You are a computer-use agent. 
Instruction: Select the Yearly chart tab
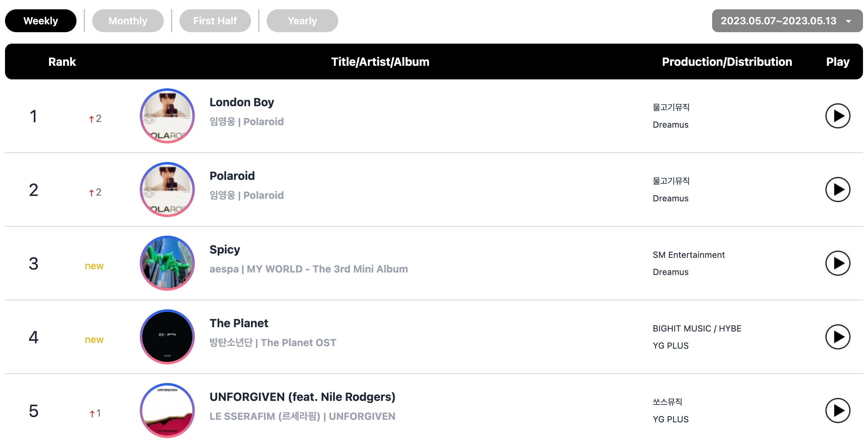302,21
